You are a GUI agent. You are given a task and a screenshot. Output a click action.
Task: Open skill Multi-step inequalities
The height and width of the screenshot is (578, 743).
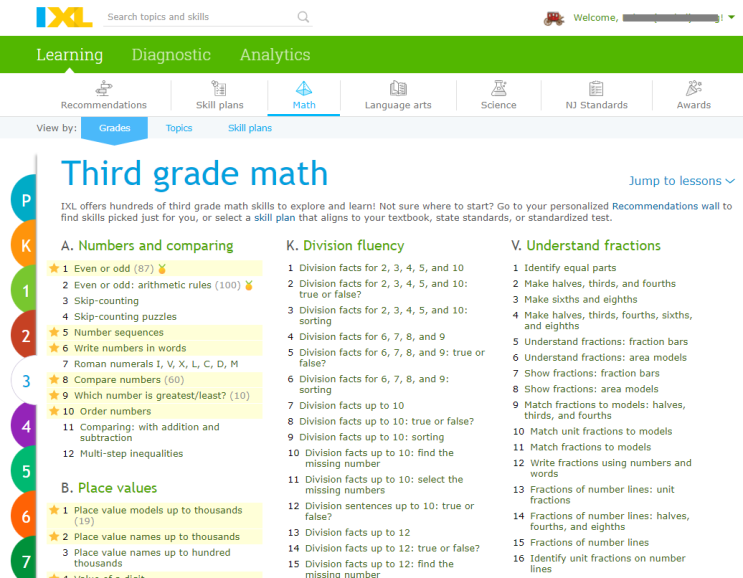[131, 453]
